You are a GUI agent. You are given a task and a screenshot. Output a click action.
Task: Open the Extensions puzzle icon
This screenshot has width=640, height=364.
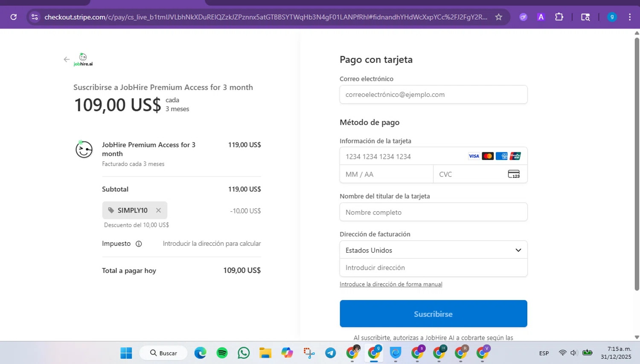click(x=559, y=17)
